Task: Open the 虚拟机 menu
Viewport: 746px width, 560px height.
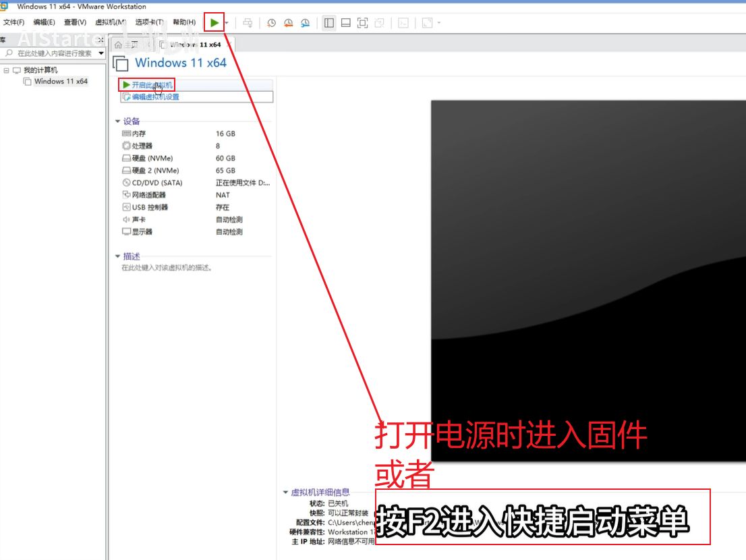Action: (111, 23)
